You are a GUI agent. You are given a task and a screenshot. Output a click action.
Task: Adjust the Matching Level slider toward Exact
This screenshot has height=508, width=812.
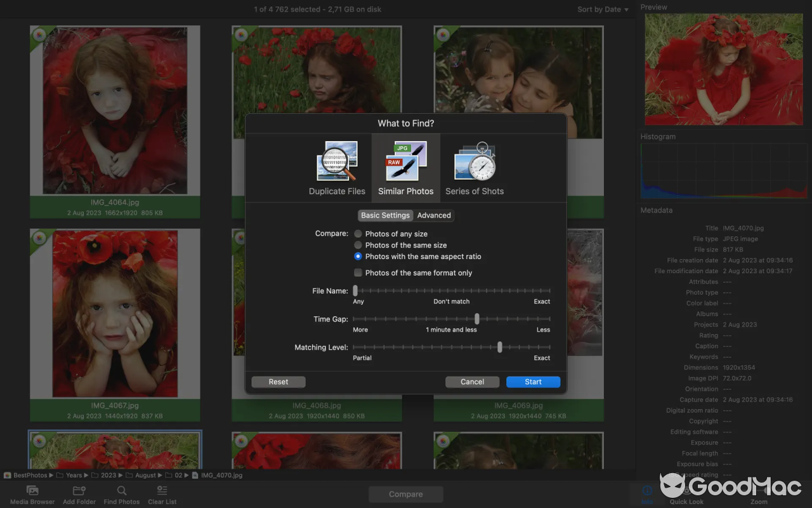(500, 347)
